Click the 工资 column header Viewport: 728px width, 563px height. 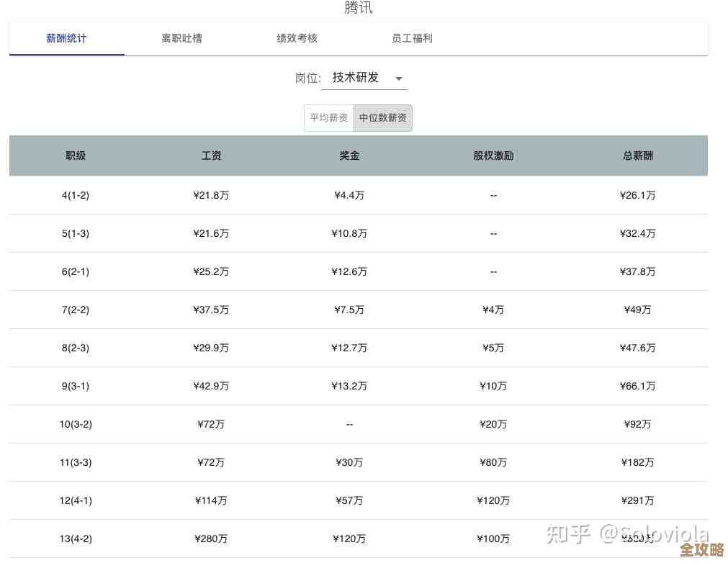(211, 156)
